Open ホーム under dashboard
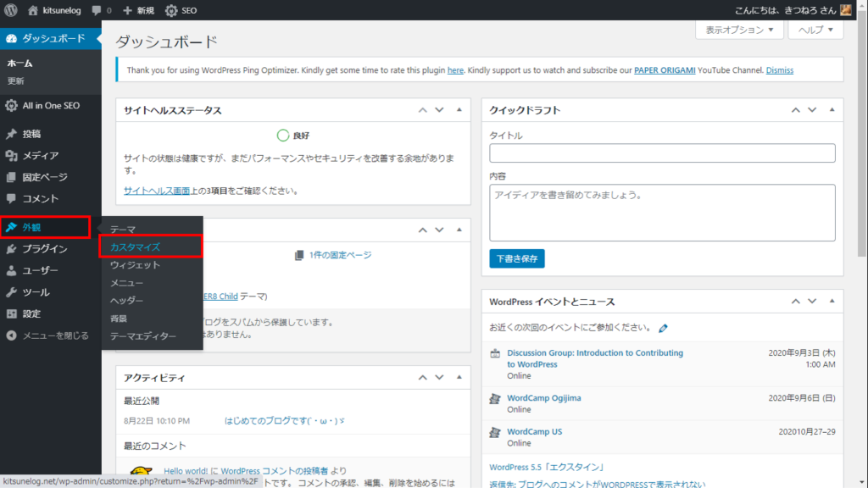868x488 pixels. (20, 63)
